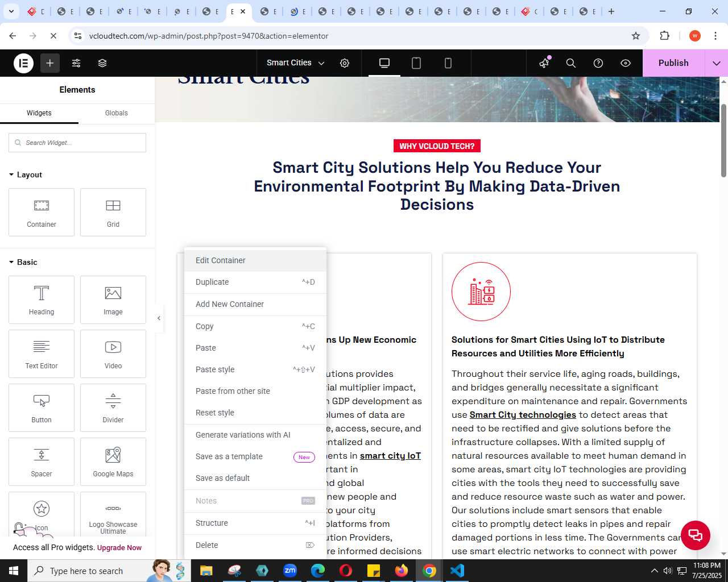
Task: Open the Finder search icon
Action: tap(571, 63)
